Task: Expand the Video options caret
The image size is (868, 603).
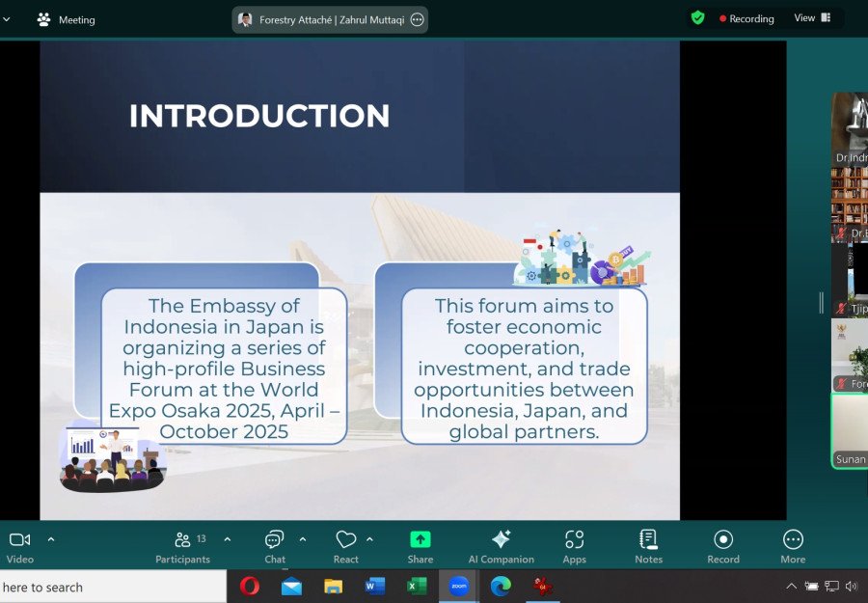Action: pyautogui.click(x=51, y=539)
